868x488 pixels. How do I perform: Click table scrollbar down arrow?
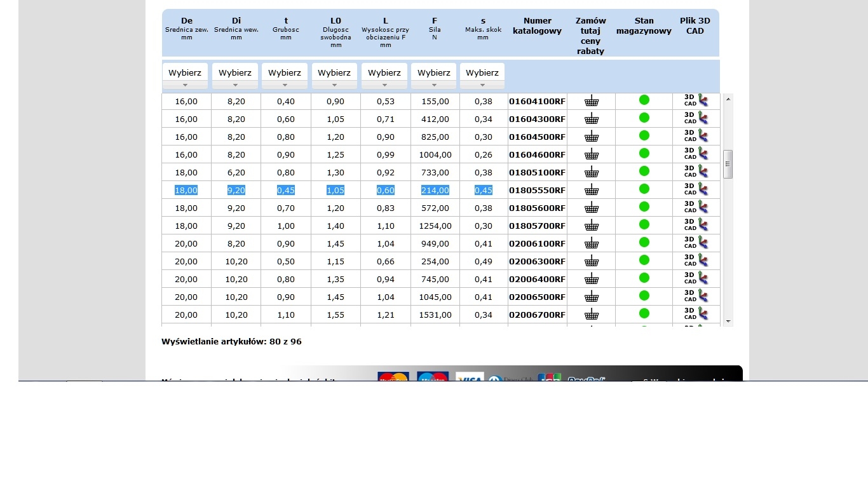pos(728,322)
